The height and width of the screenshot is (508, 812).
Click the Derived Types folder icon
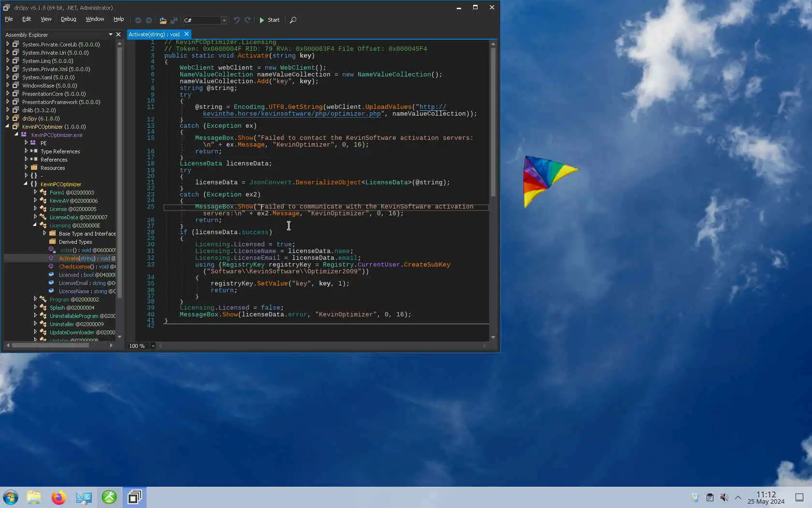pyautogui.click(x=52, y=241)
